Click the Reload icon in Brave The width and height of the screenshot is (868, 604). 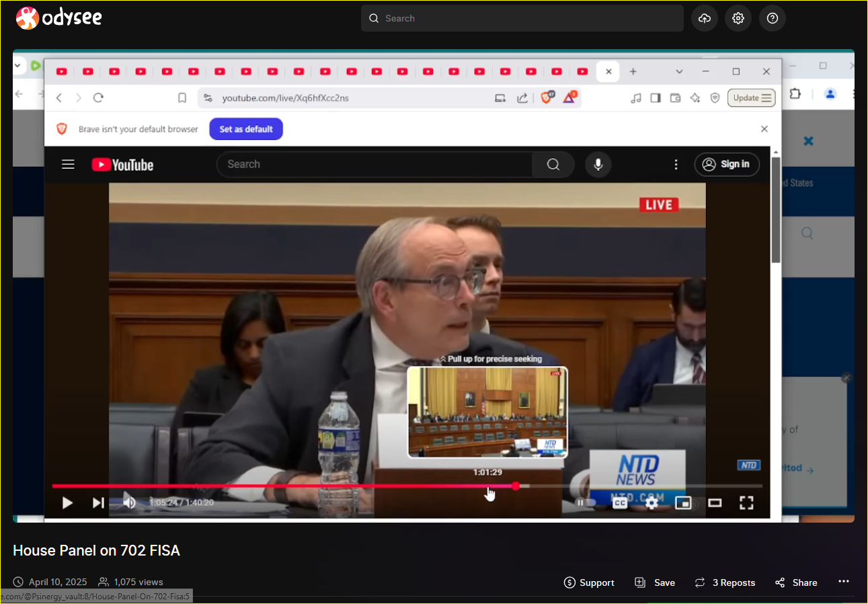(98, 98)
